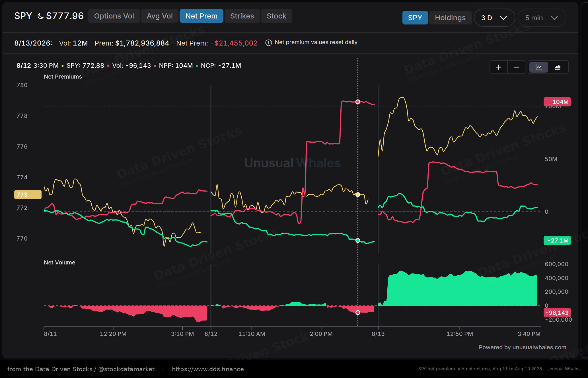
Task: Click the $777.96 price in the header
Action: pyautogui.click(x=65, y=16)
